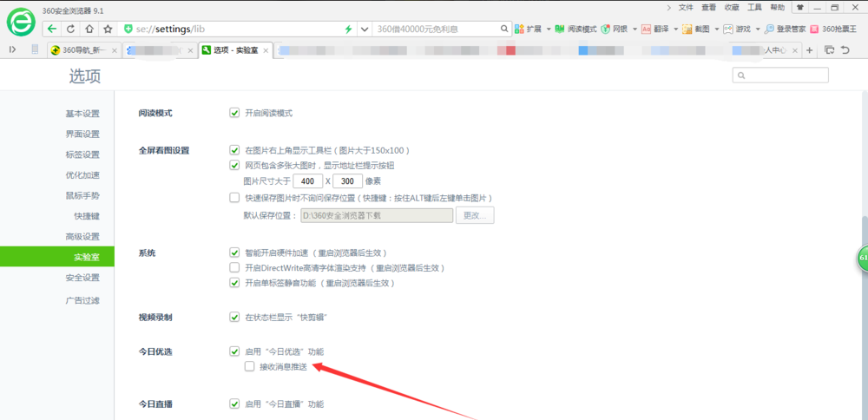Image resolution: width=868 pixels, height=420 pixels.
Task: Click the image width field 400
Action: (x=307, y=181)
